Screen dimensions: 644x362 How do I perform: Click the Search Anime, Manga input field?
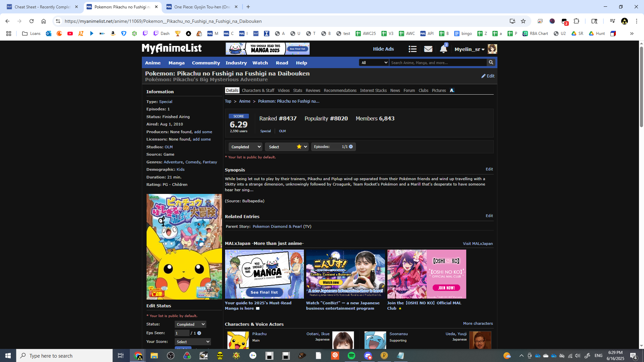pos(438,63)
